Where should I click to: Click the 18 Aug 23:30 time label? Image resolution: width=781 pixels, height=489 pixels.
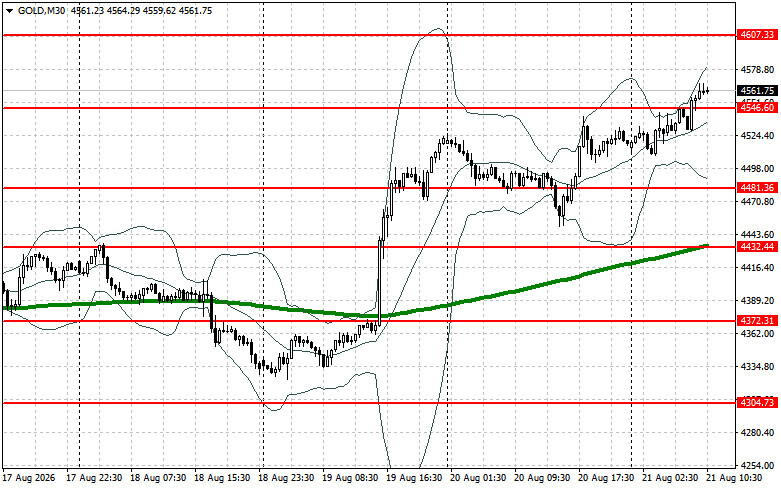pos(286,478)
